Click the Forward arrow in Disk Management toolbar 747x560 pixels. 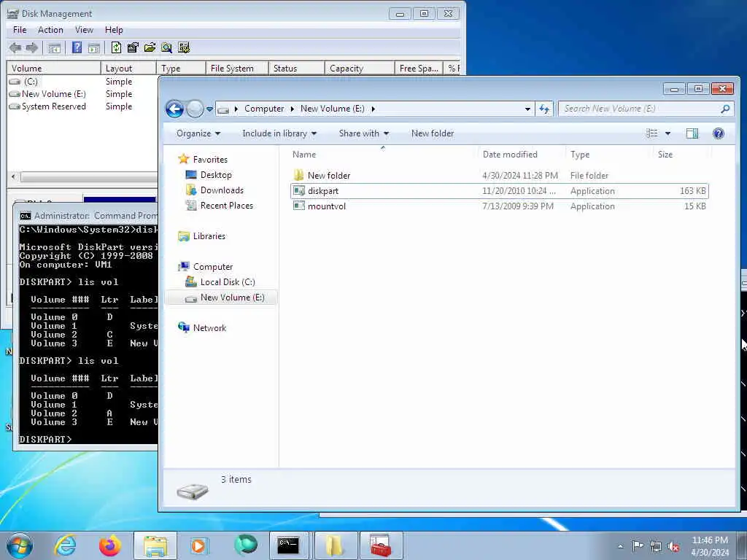click(32, 47)
